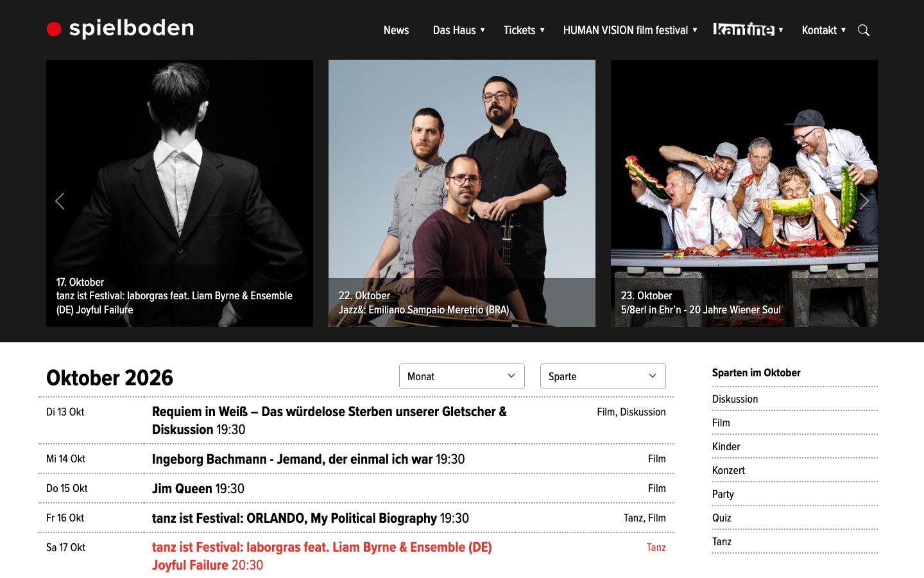Show next carousel slide arrow

pos(864,201)
